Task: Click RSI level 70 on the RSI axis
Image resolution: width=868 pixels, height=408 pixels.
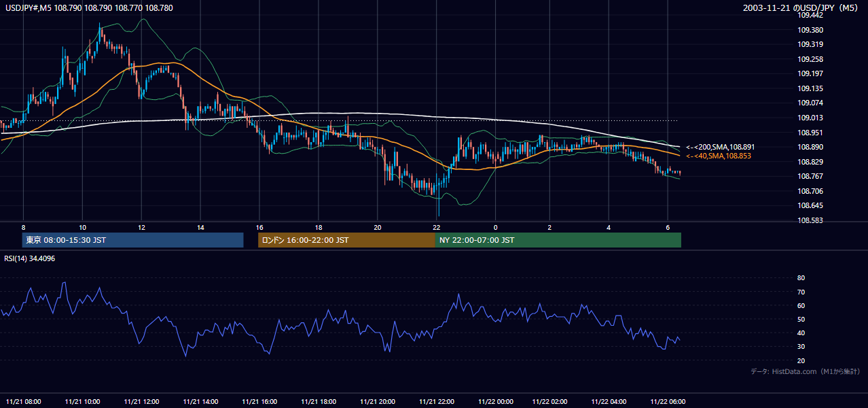Action: click(801, 292)
